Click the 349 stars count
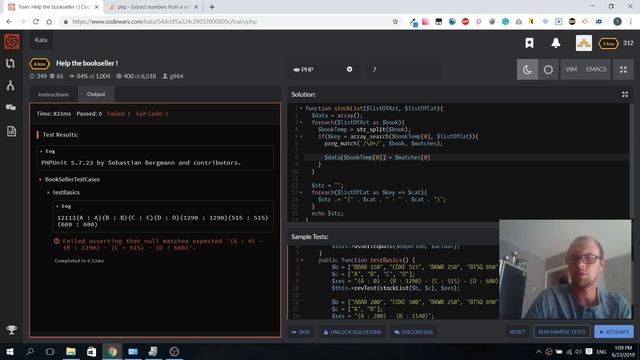Screen dimensions: 640x360 [38, 76]
